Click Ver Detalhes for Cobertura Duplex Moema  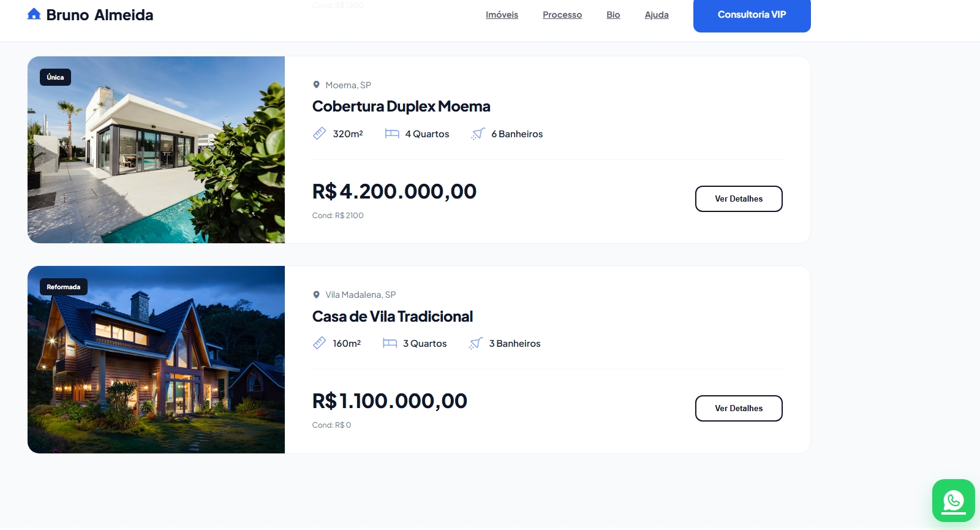(x=739, y=199)
